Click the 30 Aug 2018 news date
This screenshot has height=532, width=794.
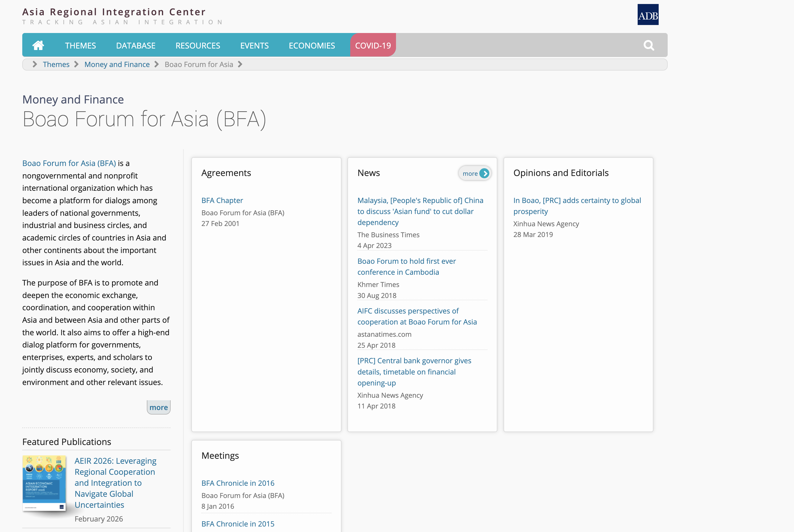pyautogui.click(x=377, y=295)
